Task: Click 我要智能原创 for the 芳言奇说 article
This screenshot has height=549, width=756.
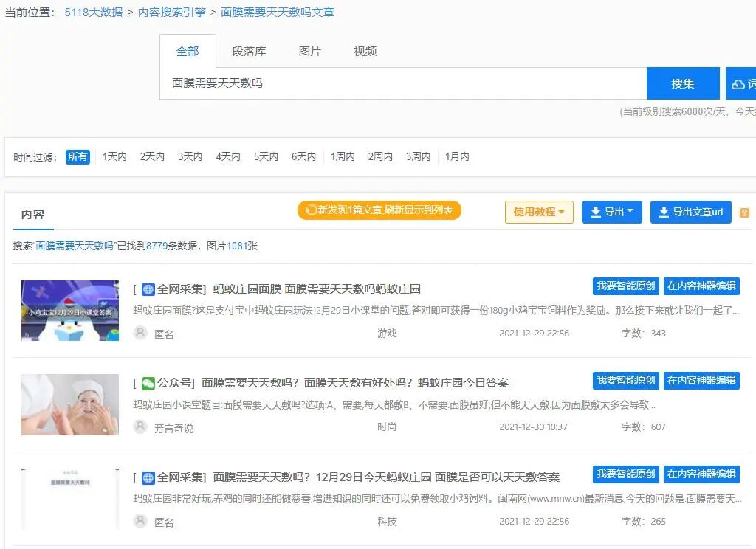Action: (x=626, y=380)
